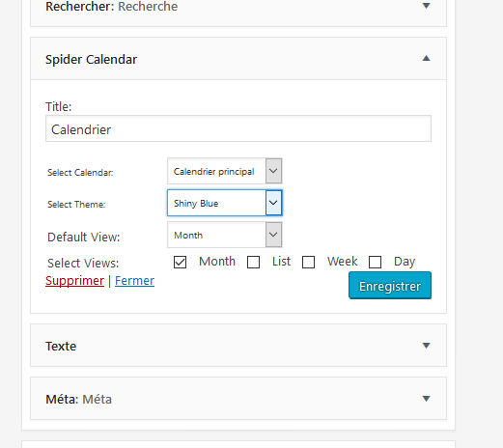Image resolution: width=503 pixels, height=448 pixels.
Task: Click the Enregistrer button
Action: click(390, 286)
